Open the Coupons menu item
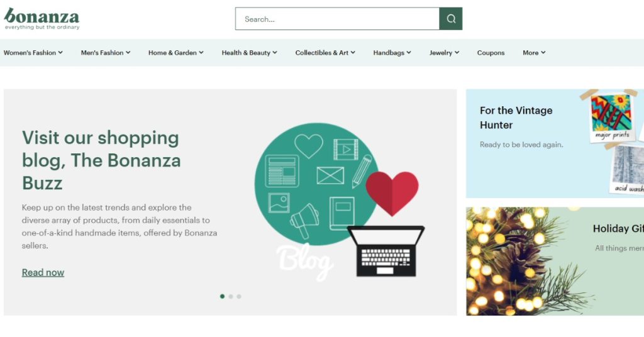Viewport: 644px width, 337px height. tap(491, 53)
